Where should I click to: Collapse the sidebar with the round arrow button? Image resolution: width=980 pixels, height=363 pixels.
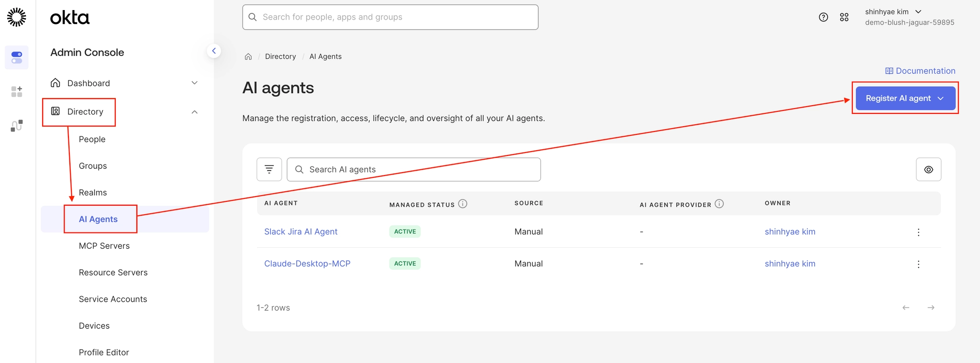point(214,51)
